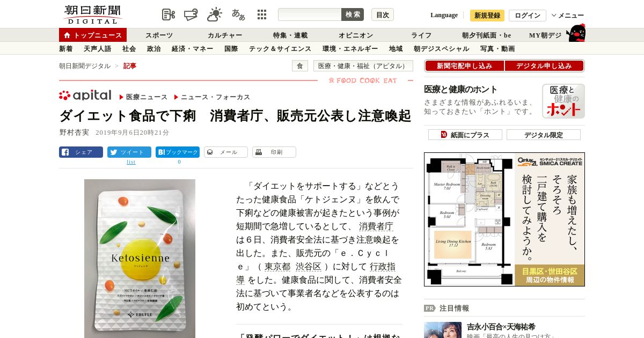Image resolution: width=644 pixels, height=338 pixels.
Task: Select the 写真・動画 submenu item
Action: coord(497,49)
